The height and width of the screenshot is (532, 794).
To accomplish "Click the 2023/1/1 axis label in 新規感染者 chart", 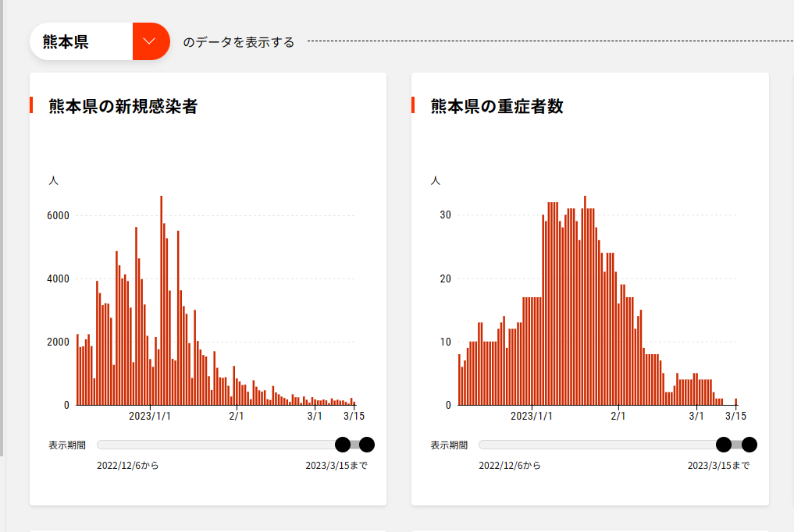I will (150, 417).
